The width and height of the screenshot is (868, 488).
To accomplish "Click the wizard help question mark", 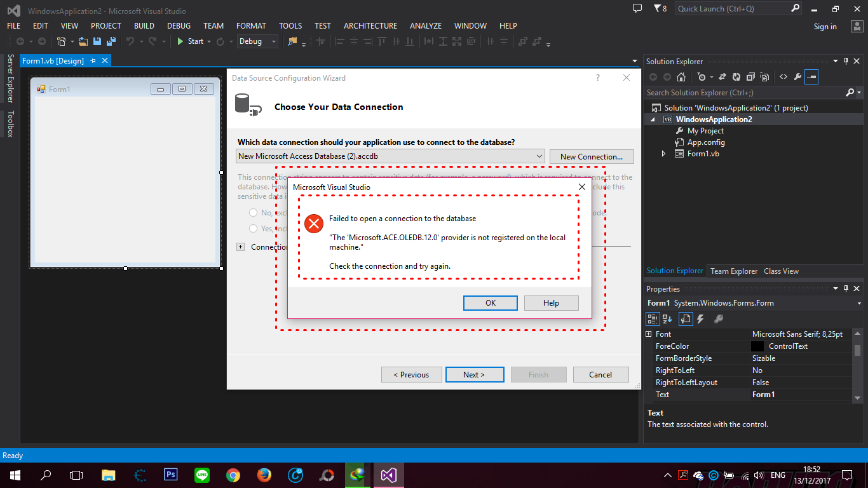I will [597, 78].
